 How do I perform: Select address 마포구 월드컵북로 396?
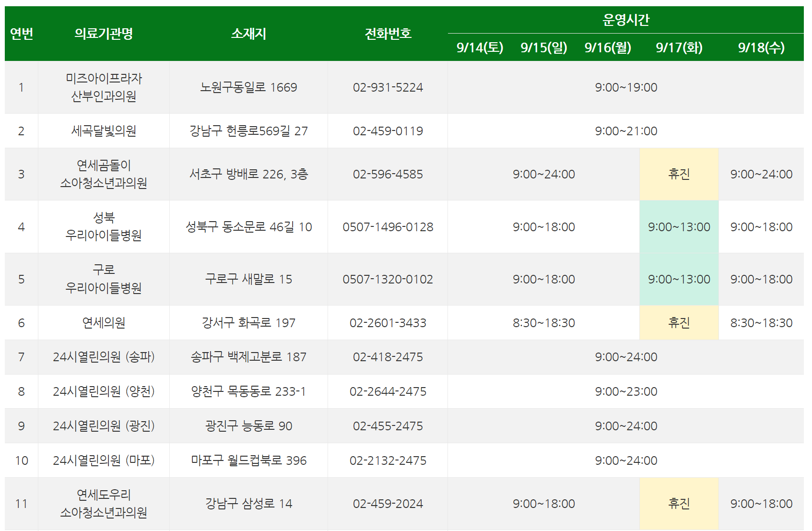[248, 460]
